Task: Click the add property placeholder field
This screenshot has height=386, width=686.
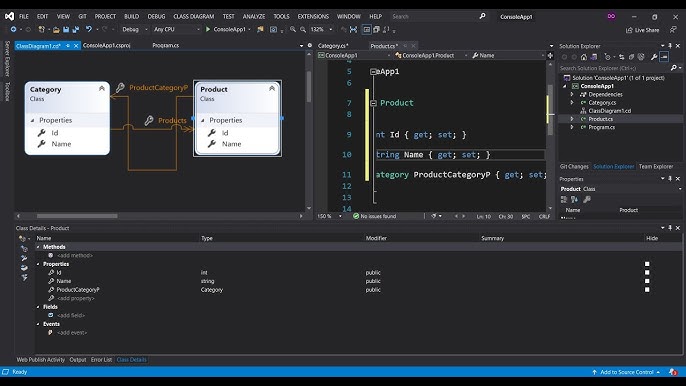Action: (76, 298)
